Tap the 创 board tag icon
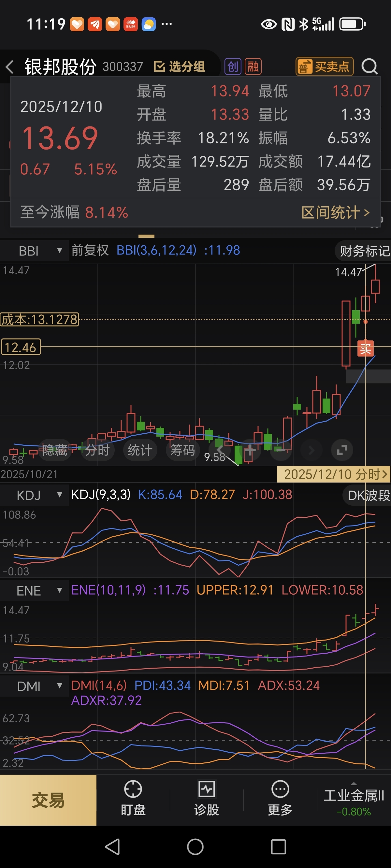 (x=233, y=67)
